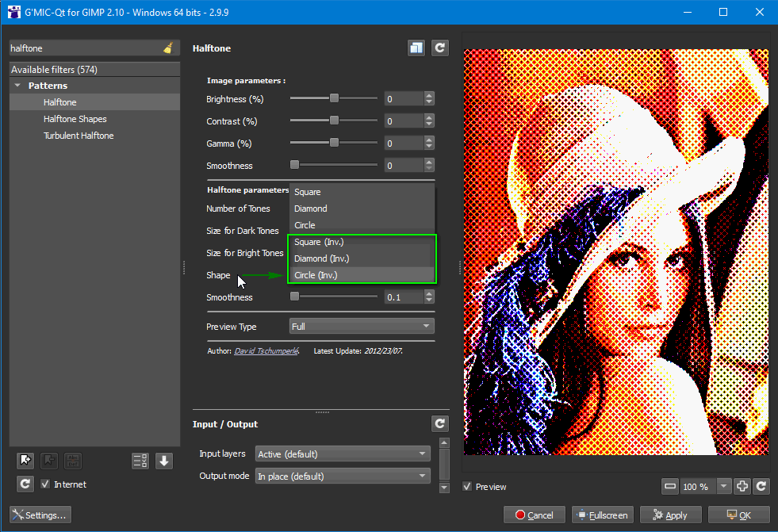Increase halftone Smoothness 0.1 spinner up
This screenshot has width=778, height=532.
[x=429, y=293]
